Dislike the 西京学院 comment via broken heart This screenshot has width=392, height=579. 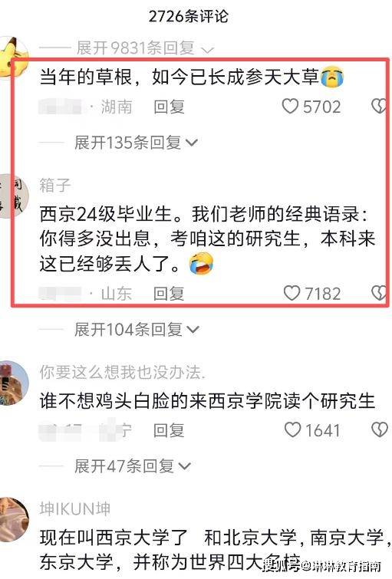[380, 429]
